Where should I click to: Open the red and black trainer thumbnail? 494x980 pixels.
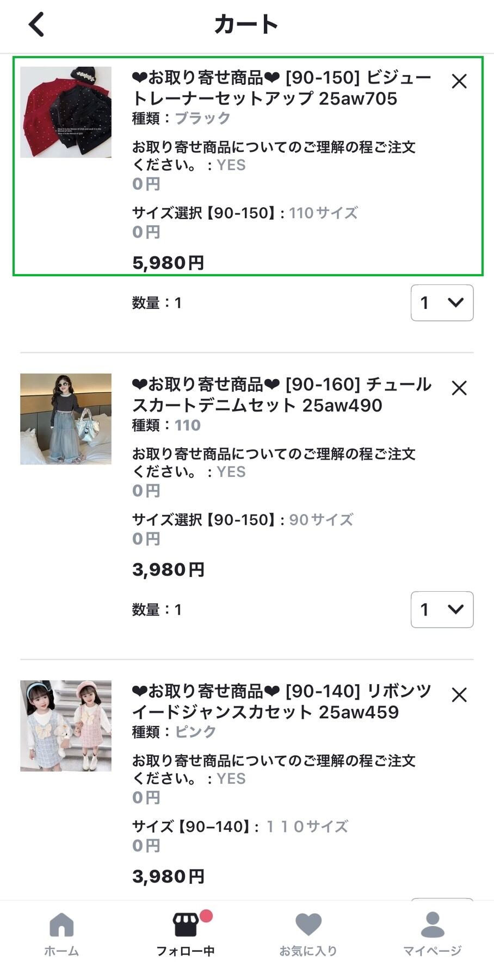[x=66, y=112]
